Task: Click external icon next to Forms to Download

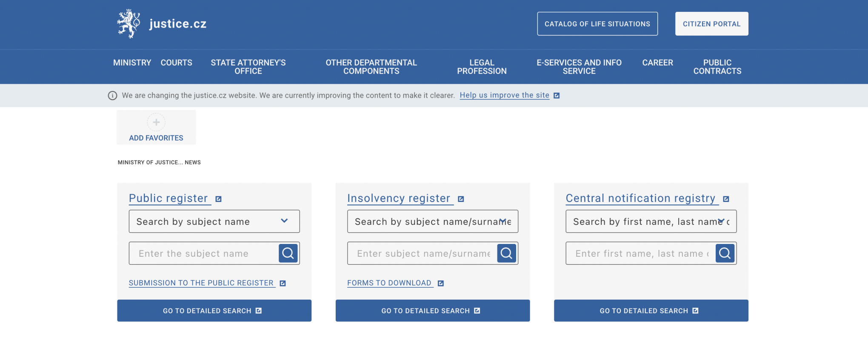Action: (x=441, y=283)
